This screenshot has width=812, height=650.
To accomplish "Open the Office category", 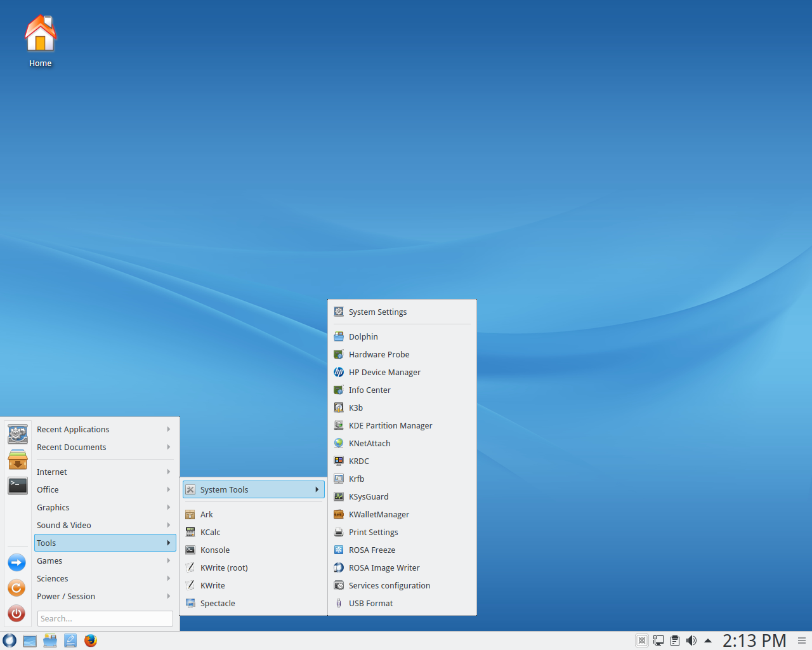I will click(x=105, y=490).
